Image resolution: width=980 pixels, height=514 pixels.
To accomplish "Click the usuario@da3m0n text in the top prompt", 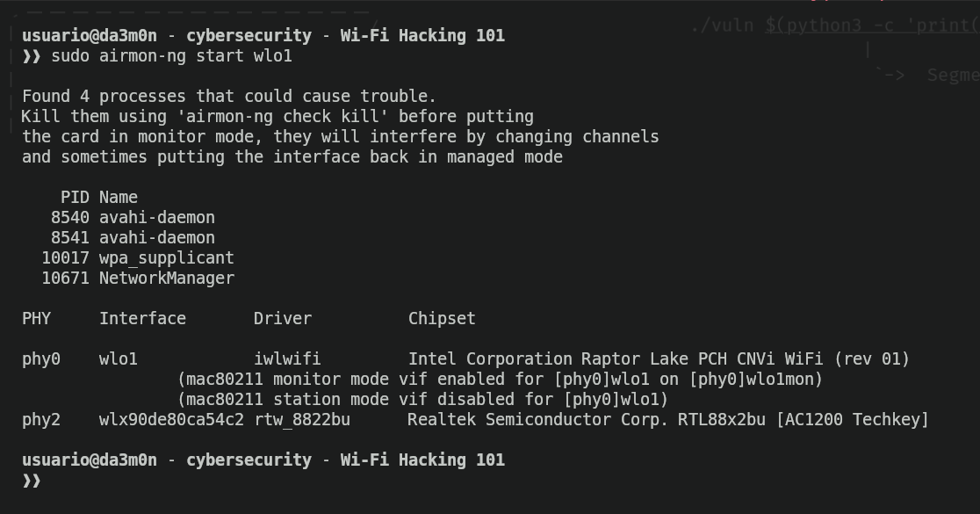I will [89, 35].
